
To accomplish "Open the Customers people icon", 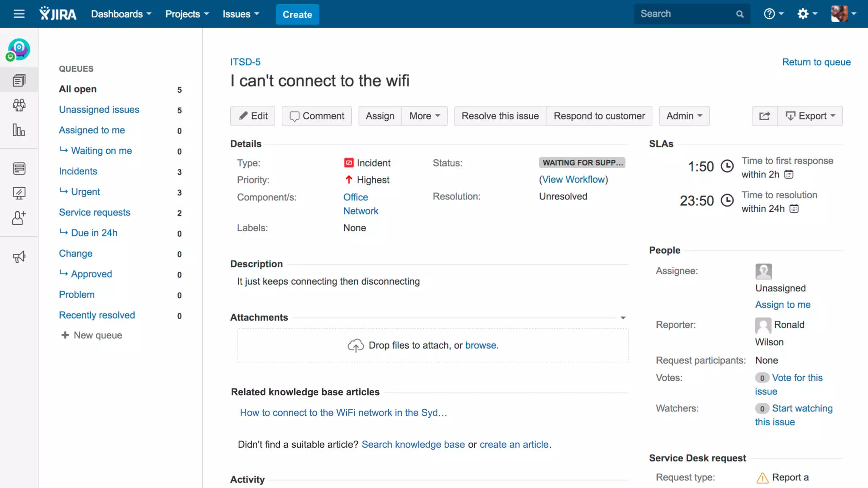I will click(19, 105).
